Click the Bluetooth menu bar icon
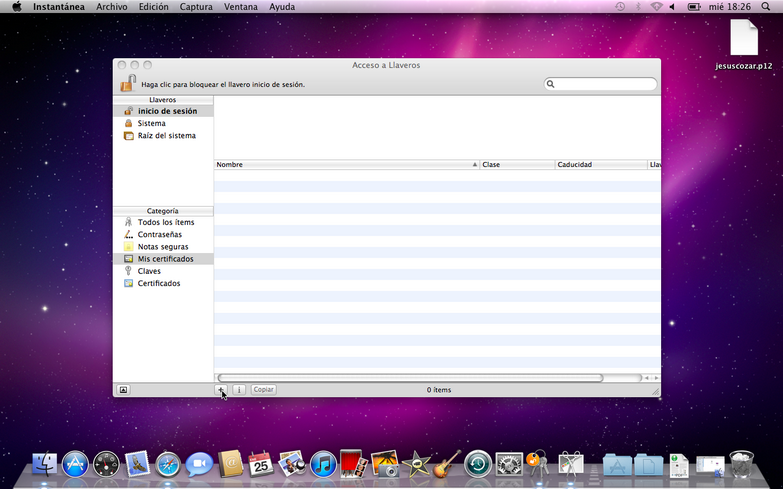Image resolution: width=783 pixels, height=489 pixels. pos(638,6)
